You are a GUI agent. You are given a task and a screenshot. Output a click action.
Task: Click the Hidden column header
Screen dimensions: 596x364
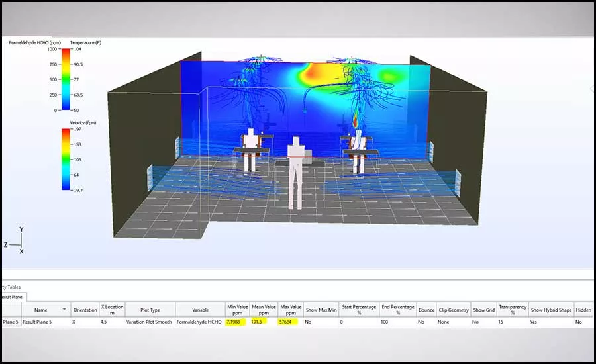(583, 310)
